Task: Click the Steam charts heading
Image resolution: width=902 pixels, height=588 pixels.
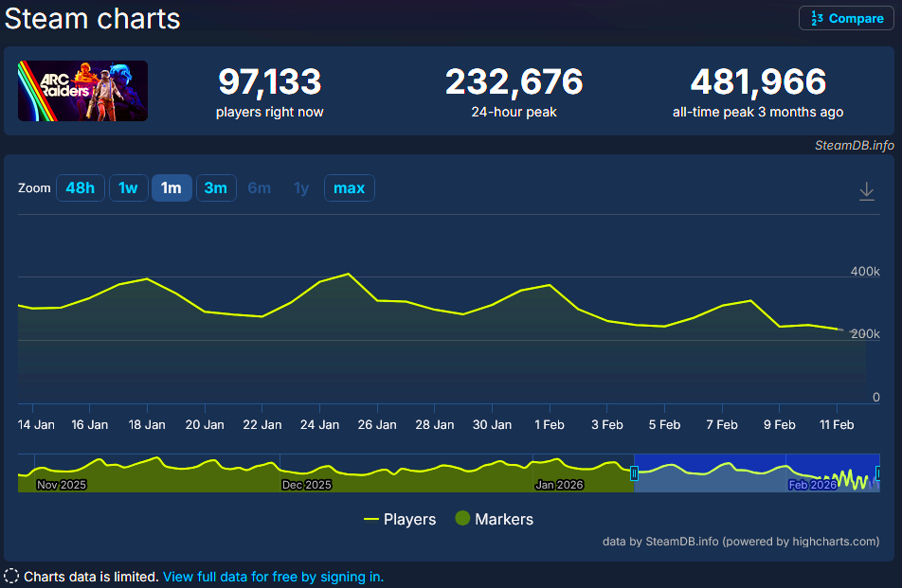Action: [x=93, y=18]
